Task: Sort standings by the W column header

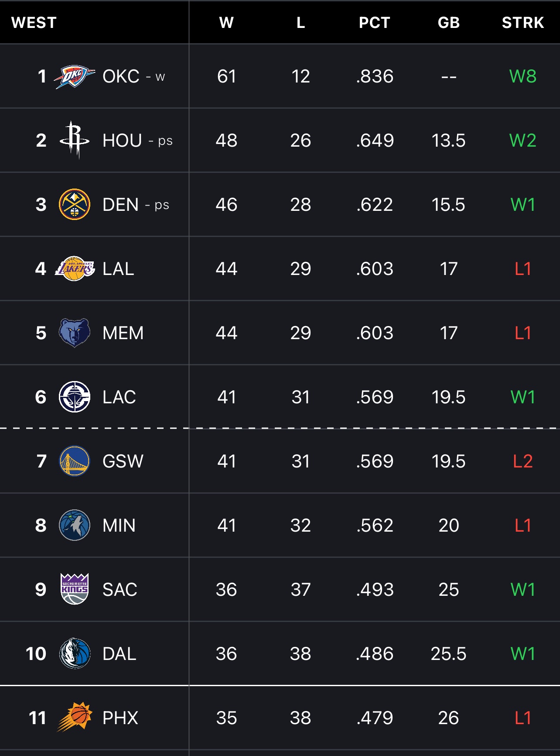Action: tap(226, 23)
